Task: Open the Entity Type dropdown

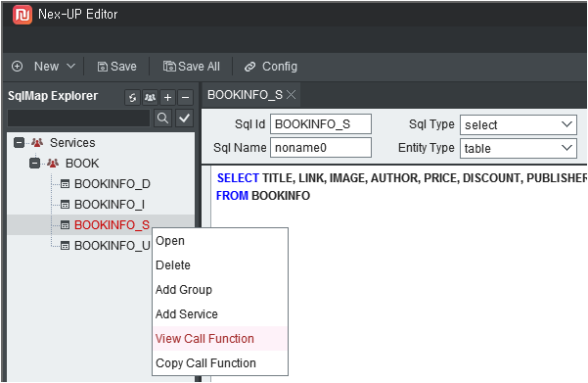Action: 519,148
